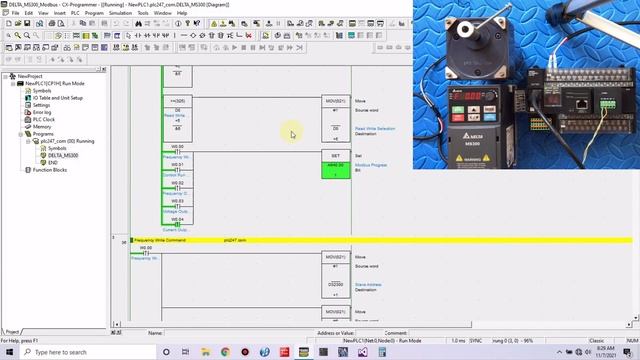Open the View menu
This screenshot has width=640, height=360.
43,13
